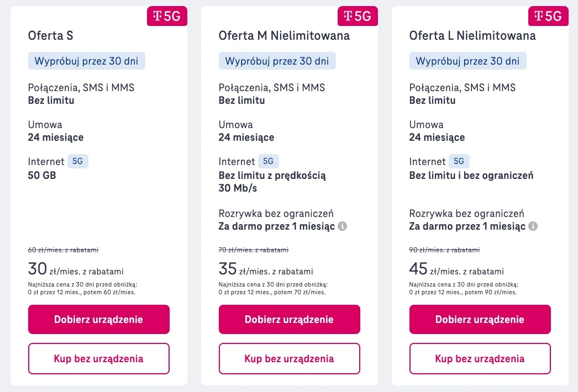The image size is (578, 392).
Task: Click 'Kup bez urządzenia' under Oferta S
Action: click(x=99, y=358)
